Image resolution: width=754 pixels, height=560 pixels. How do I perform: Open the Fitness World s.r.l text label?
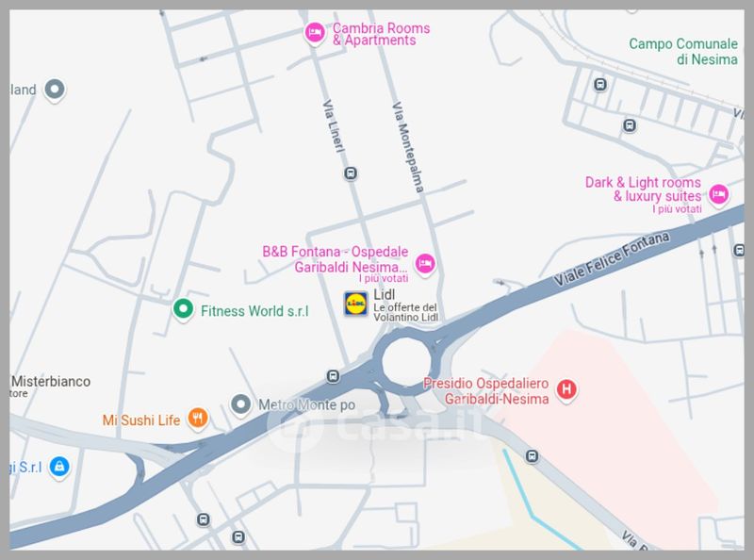(254, 311)
